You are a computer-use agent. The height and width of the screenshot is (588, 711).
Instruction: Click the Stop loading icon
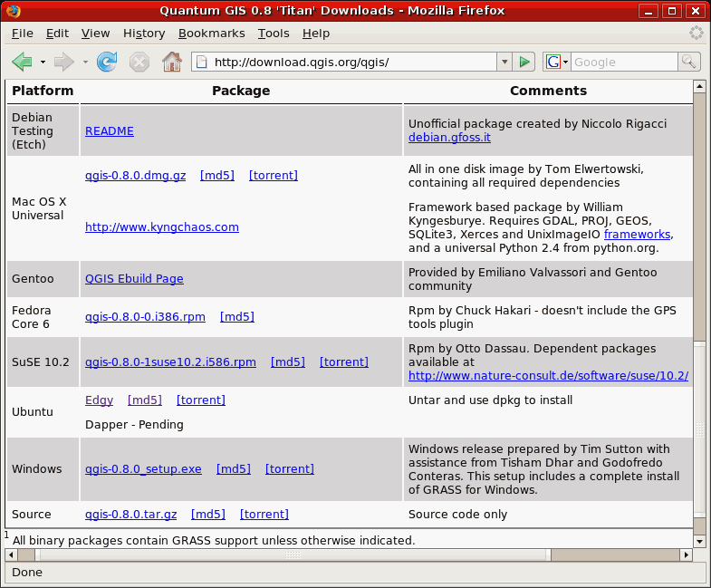pyautogui.click(x=139, y=62)
